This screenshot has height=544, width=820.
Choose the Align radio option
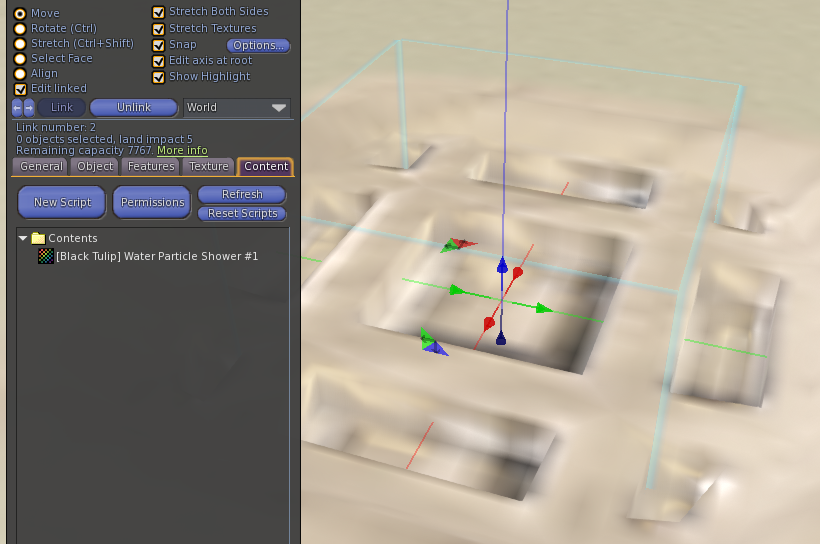click(x=20, y=74)
